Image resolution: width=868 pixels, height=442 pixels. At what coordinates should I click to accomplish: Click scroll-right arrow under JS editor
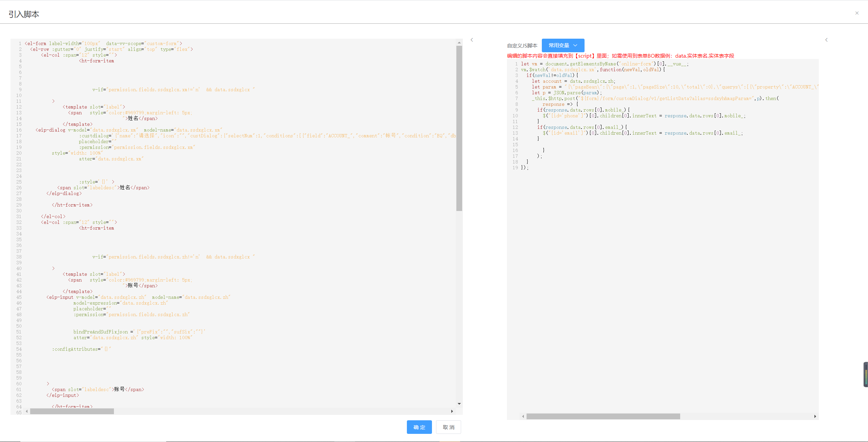[x=815, y=416]
